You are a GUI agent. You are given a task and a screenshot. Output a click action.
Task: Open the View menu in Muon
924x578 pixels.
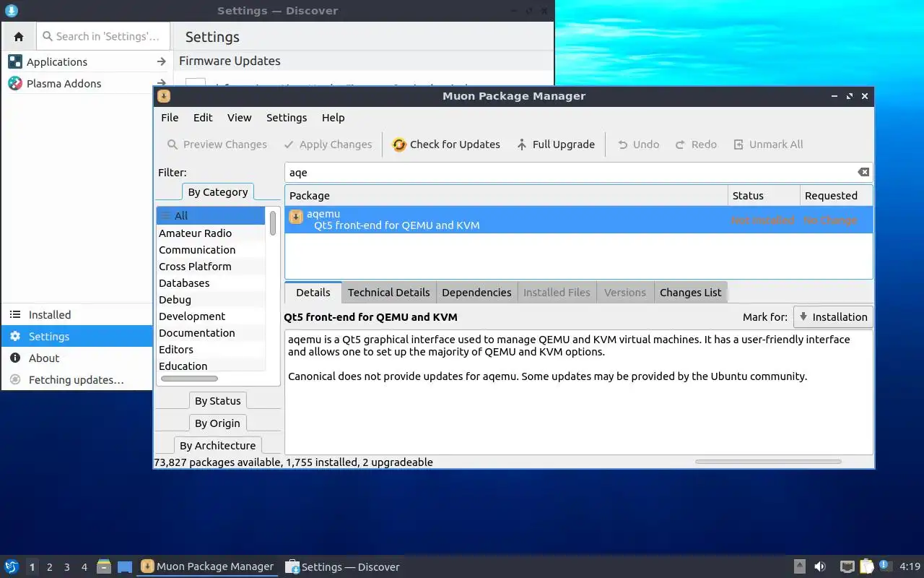pos(239,118)
